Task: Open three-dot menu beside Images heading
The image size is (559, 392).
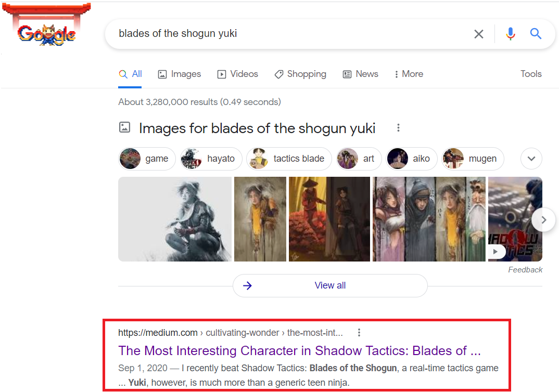Action: click(x=398, y=128)
